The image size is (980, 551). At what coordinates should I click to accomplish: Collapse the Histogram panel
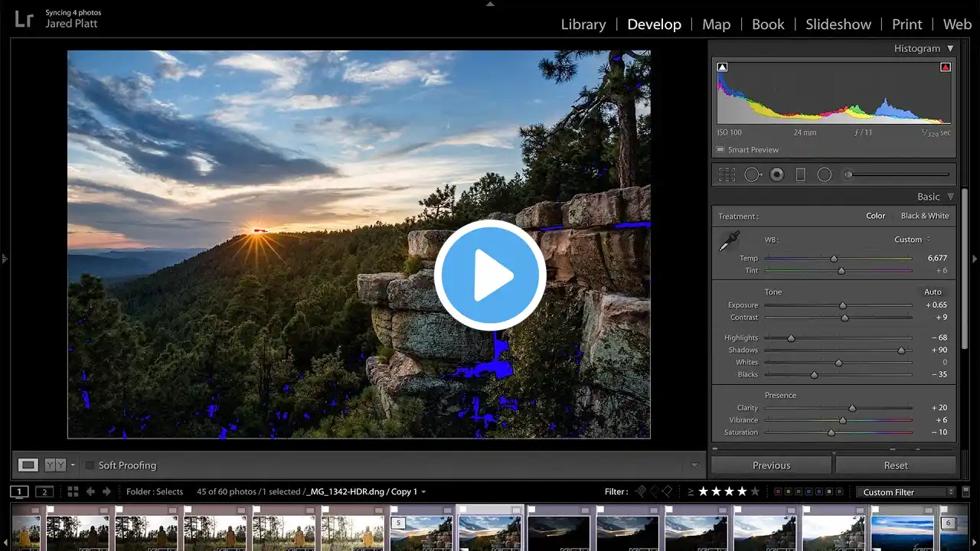[x=951, y=48]
